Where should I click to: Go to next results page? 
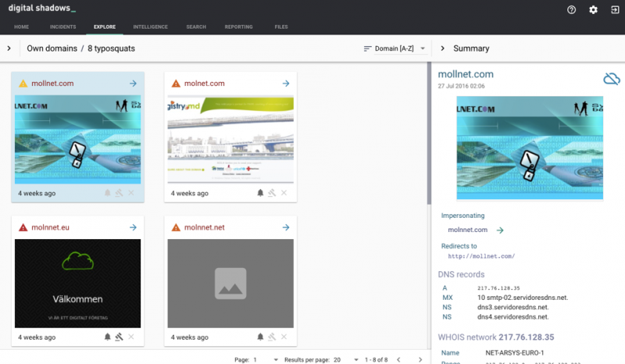[x=420, y=359]
